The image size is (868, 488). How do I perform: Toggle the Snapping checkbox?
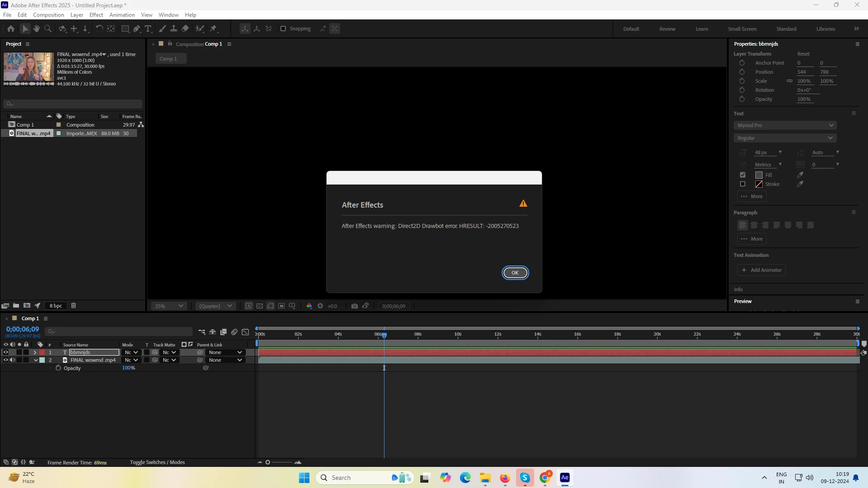pyautogui.click(x=283, y=28)
